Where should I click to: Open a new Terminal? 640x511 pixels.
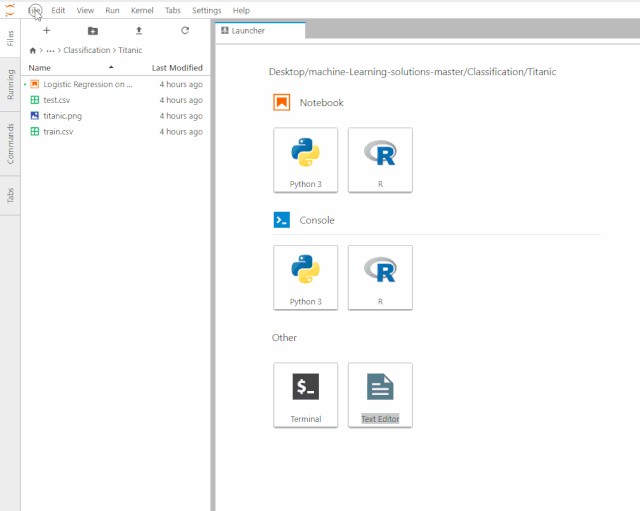(x=306, y=395)
